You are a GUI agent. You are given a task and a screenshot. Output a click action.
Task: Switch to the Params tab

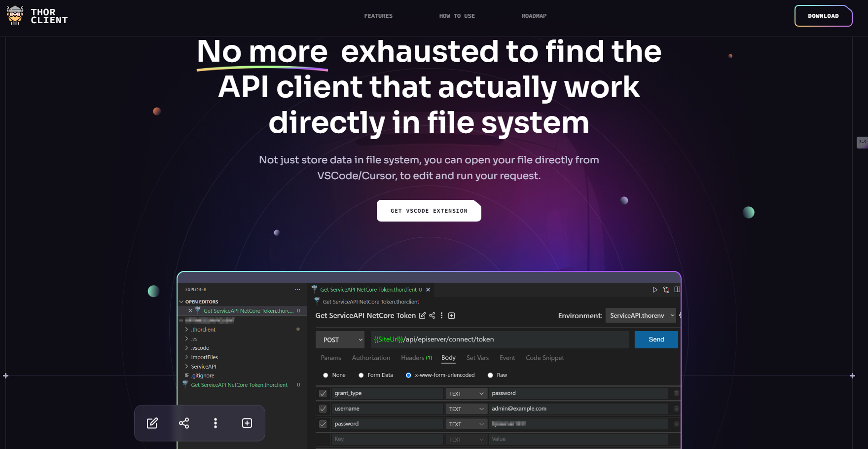[x=331, y=358]
